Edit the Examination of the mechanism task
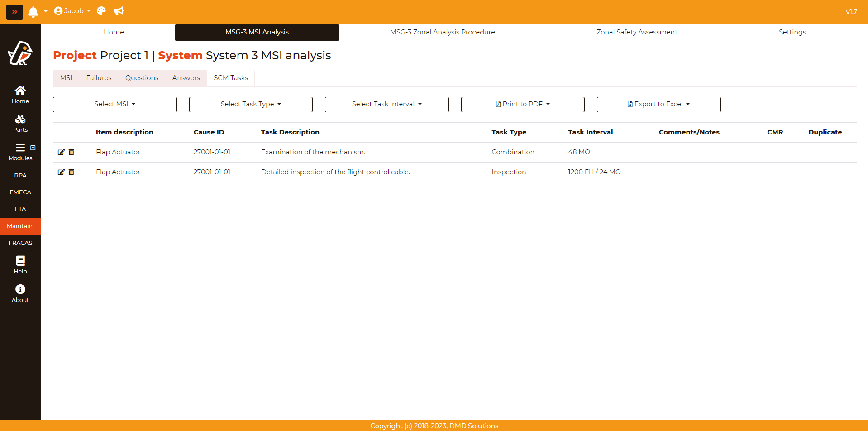The image size is (868, 431). pos(61,153)
